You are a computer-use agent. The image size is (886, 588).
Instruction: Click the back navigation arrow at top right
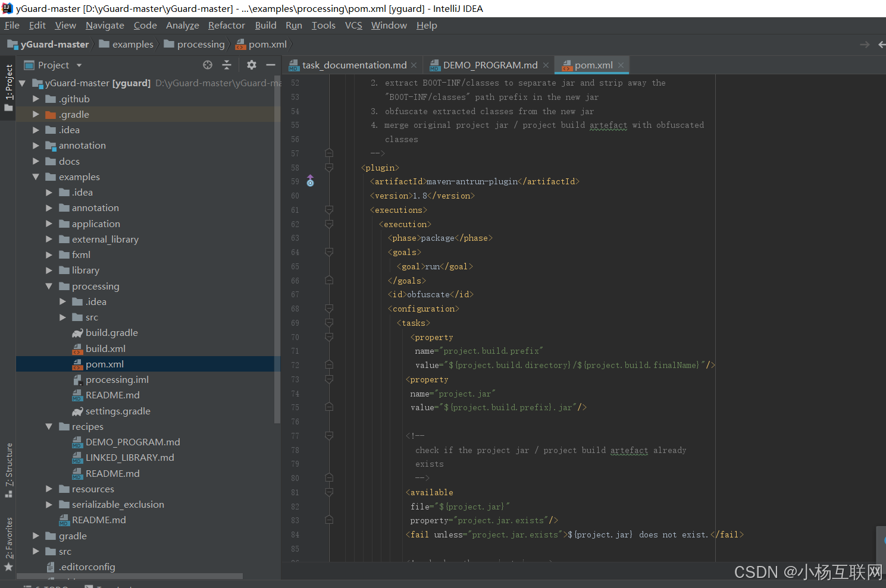[882, 45]
